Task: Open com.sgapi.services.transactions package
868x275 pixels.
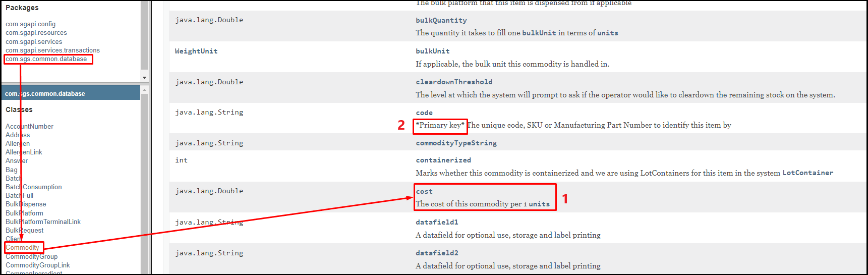Action: click(x=52, y=50)
